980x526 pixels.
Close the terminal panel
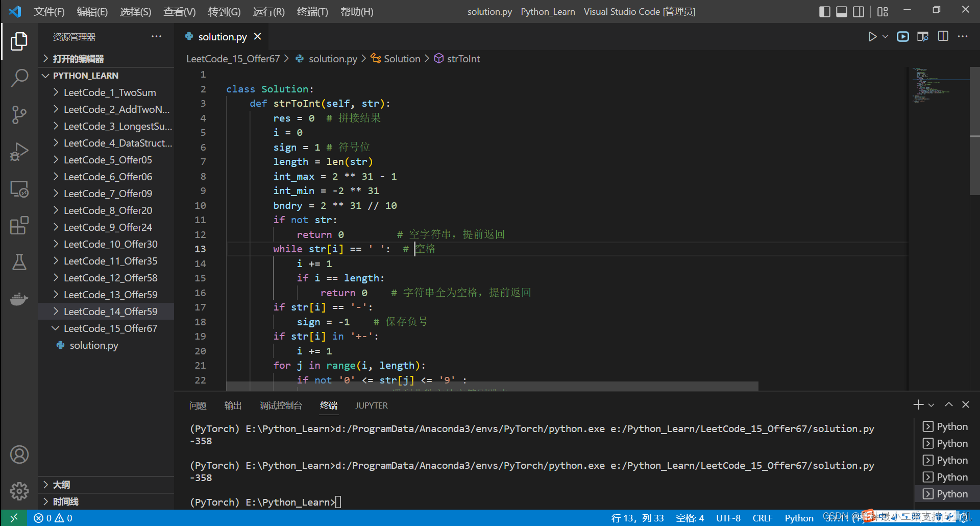pyautogui.click(x=966, y=404)
